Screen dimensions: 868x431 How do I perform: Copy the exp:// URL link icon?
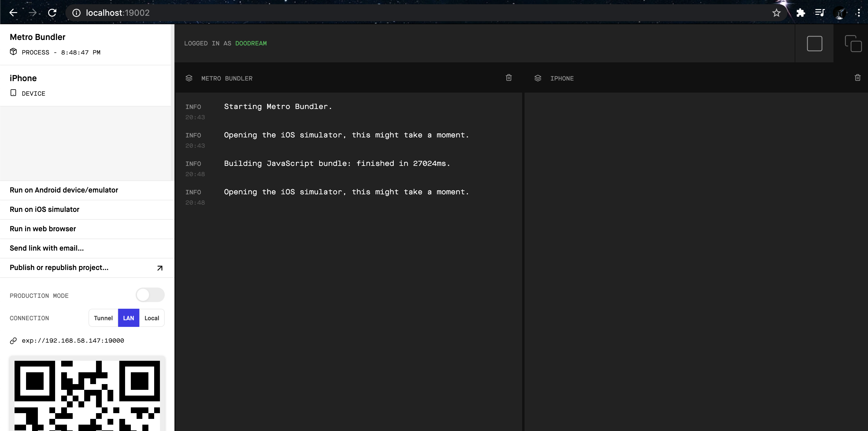point(14,341)
